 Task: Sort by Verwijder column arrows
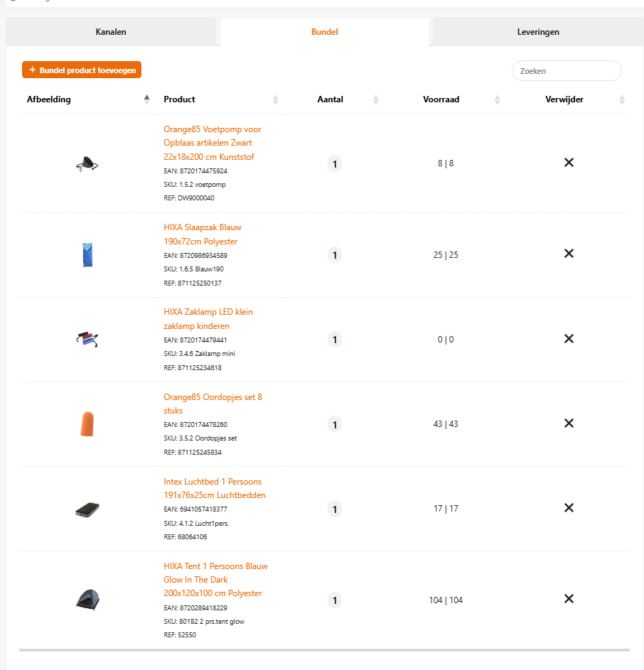622,99
